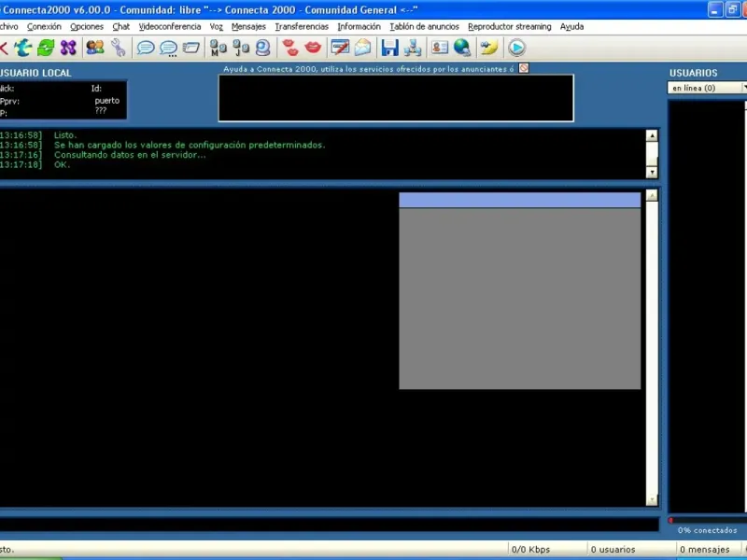The image size is (747, 560).
Task: Click the double red lips icon
Action: click(290, 48)
